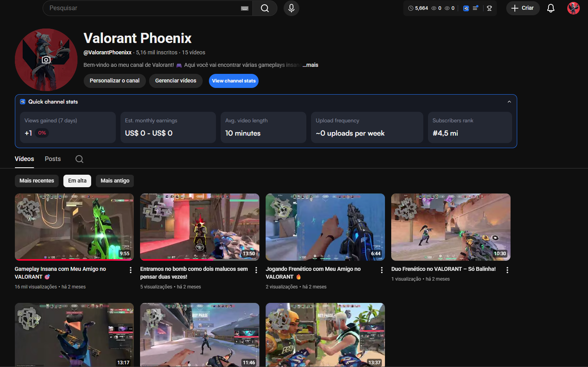The image size is (588, 367).
Task: Click the camera icon on the channel picture
Action: pyautogui.click(x=46, y=60)
